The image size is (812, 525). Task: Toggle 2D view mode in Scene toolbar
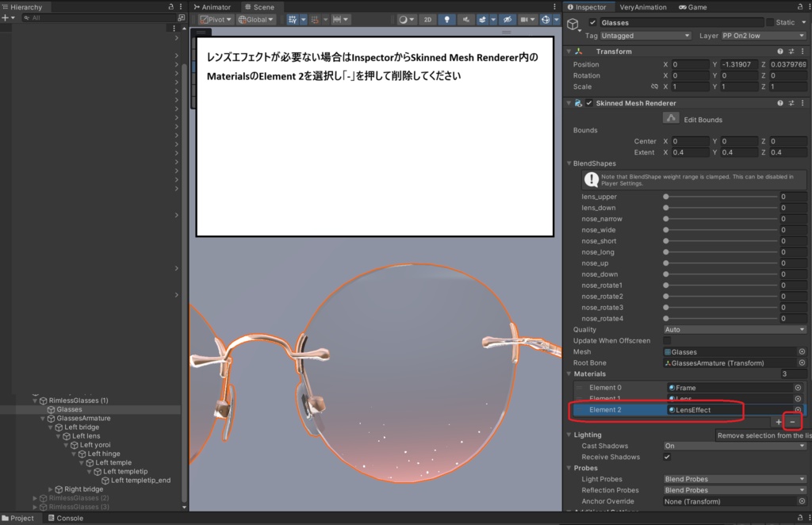(427, 20)
